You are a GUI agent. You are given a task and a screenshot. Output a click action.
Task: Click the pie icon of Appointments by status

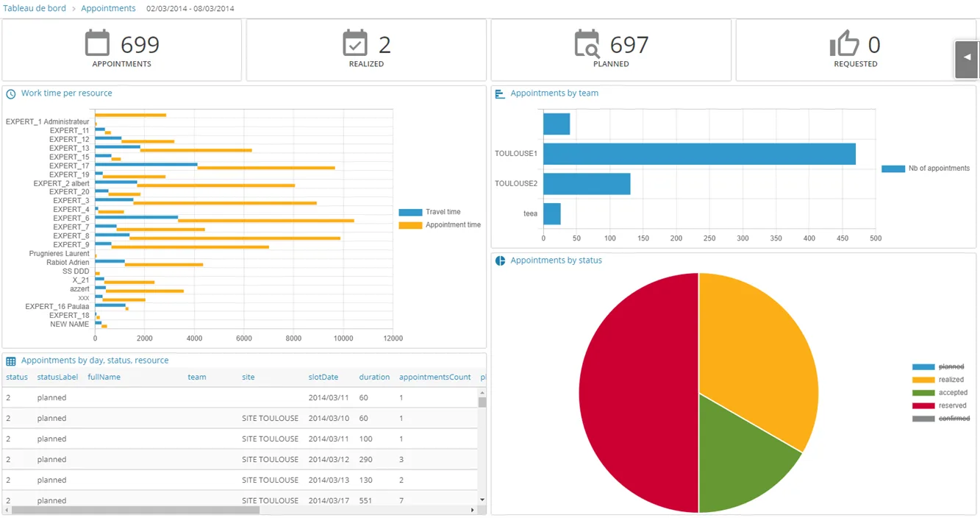click(501, 261)
